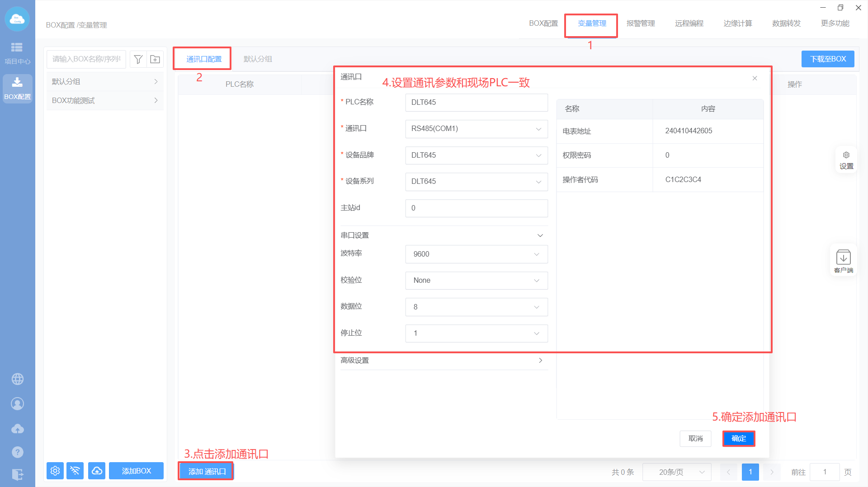Image resolution: width=868 pixels, height=487 pixels.
Task: Click the filter funnel icon
Action: pyautogui.click(x=138, y=59)
